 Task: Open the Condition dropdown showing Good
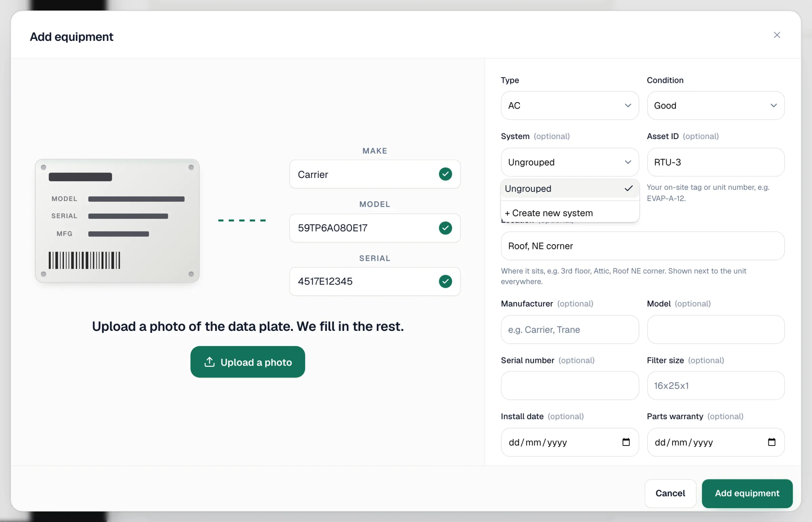(x=716, y=106)
